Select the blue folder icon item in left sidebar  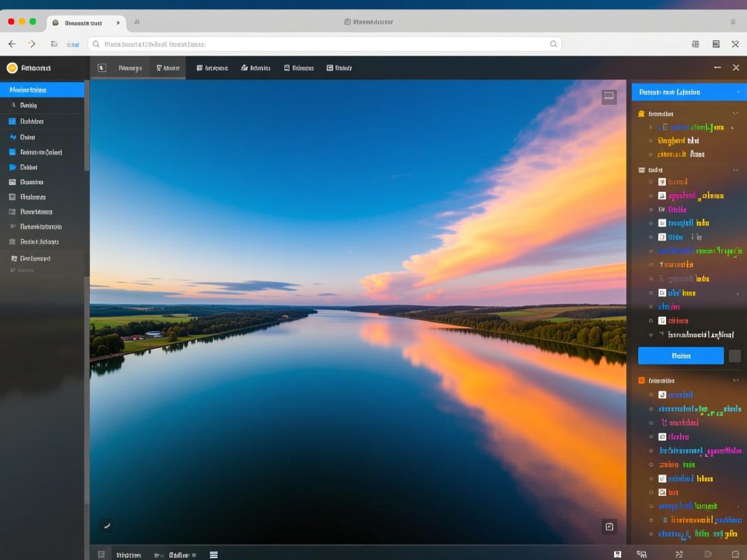point(12,167)
